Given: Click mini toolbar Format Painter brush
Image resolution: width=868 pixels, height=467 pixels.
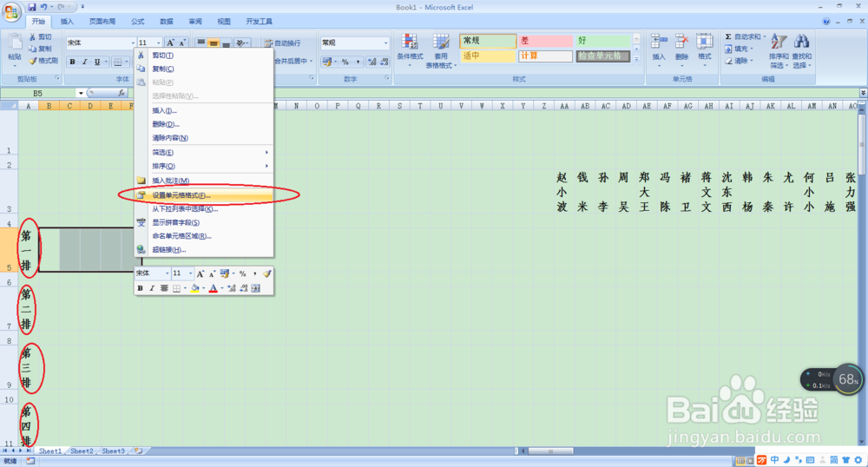Looking at the screenshot, I should pyautogui.click(x=267, y=273).
